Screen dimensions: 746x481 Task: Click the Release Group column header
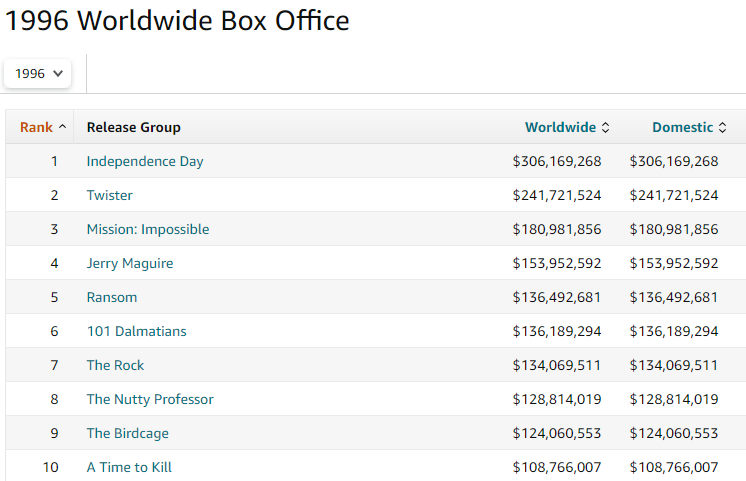[x=133, y=127]
